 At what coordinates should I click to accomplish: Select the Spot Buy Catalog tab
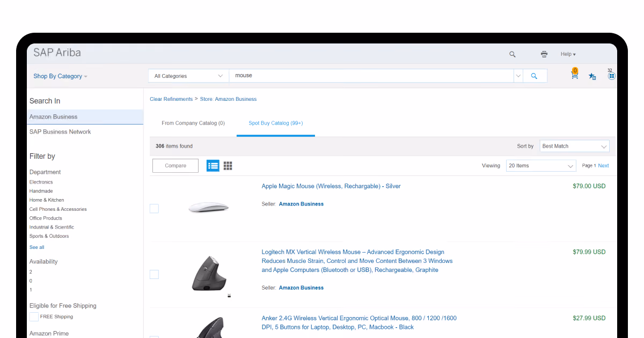[276, 123]
